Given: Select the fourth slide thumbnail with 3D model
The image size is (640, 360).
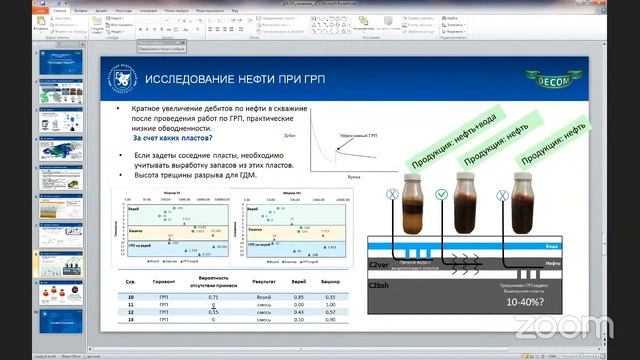Looking at the screenshot, I should coord(61,149).
